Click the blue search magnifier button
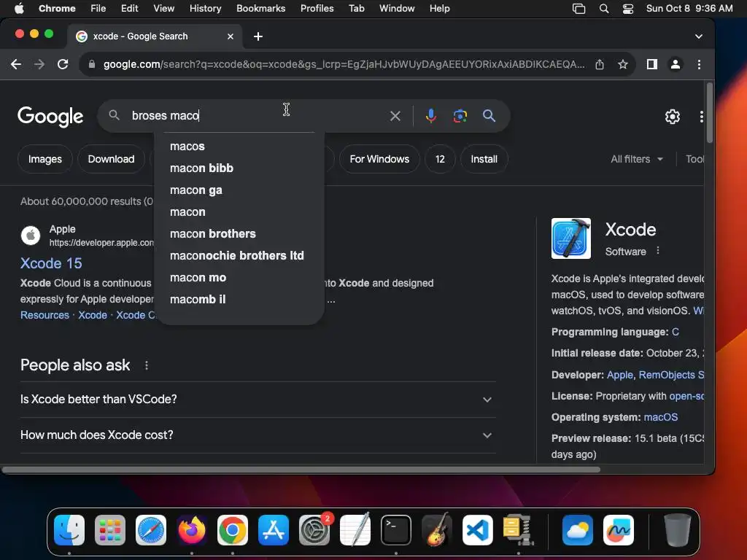 (489, 116)
